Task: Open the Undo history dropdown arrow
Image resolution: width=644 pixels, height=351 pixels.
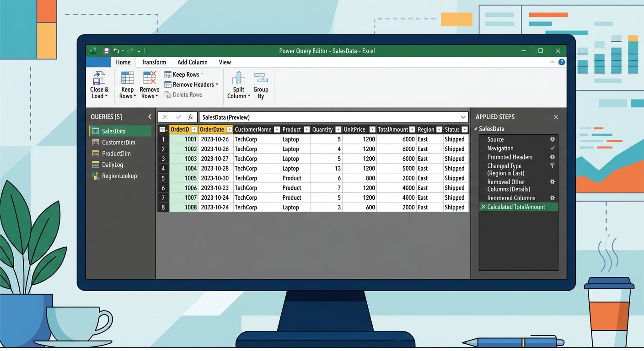Action: tap(123, 51)
